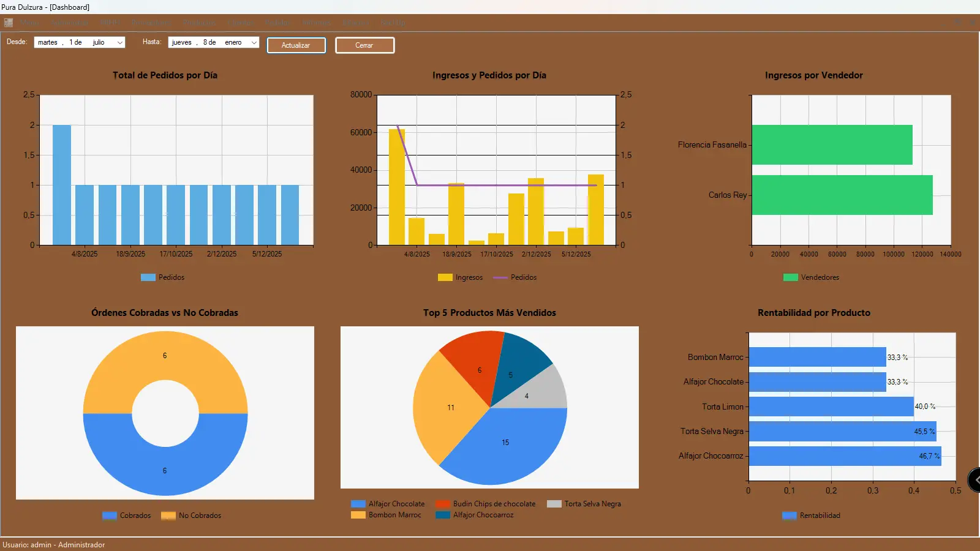Open the Productos menu
Viewport: 980px width, 551px height.
click(199, 23)
